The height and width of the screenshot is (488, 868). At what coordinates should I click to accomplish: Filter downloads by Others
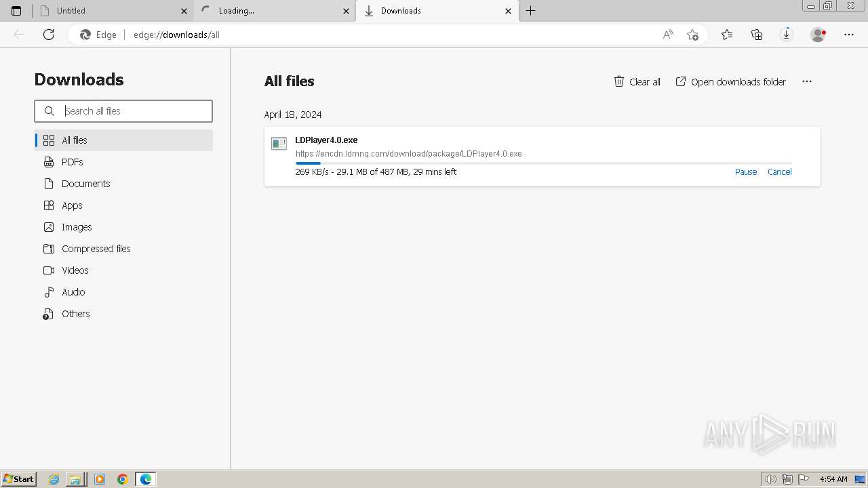[x=123, y=314]
